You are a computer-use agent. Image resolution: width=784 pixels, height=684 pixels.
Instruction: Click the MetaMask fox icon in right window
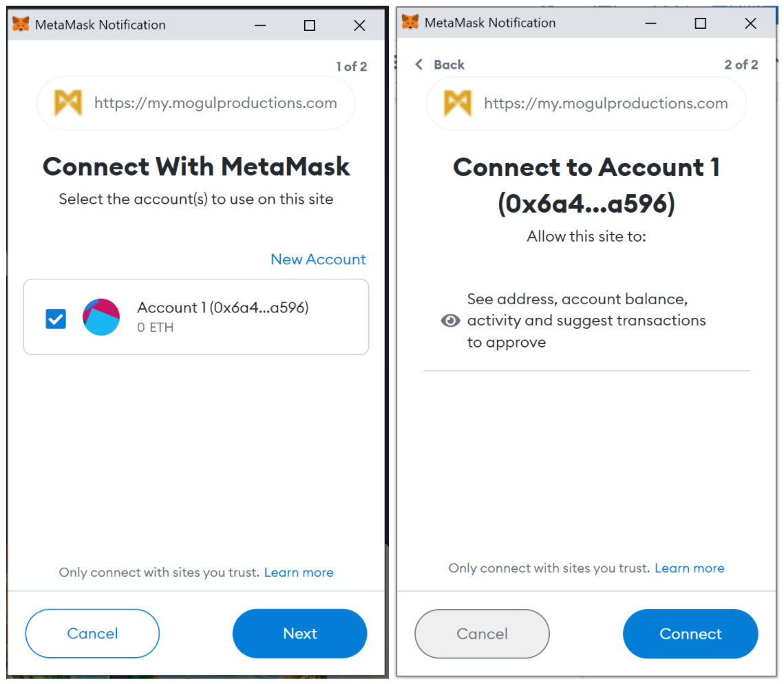coord(410,22)
